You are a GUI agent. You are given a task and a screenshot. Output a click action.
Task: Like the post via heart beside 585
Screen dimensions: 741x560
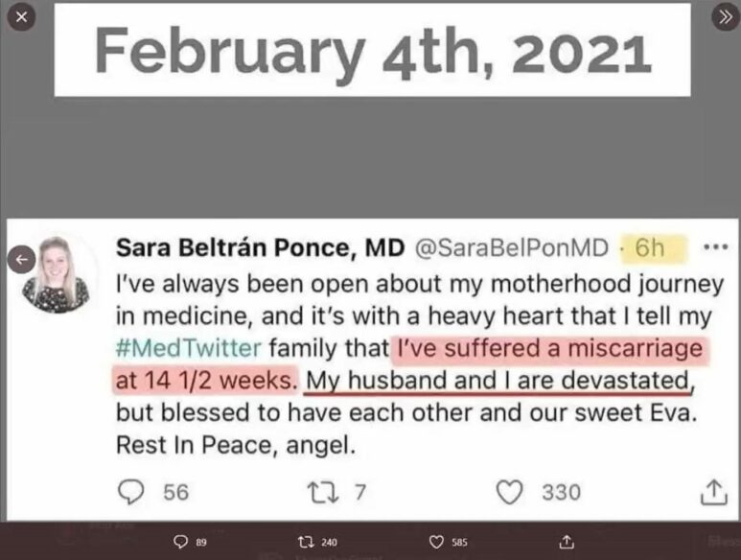point(435,542)
